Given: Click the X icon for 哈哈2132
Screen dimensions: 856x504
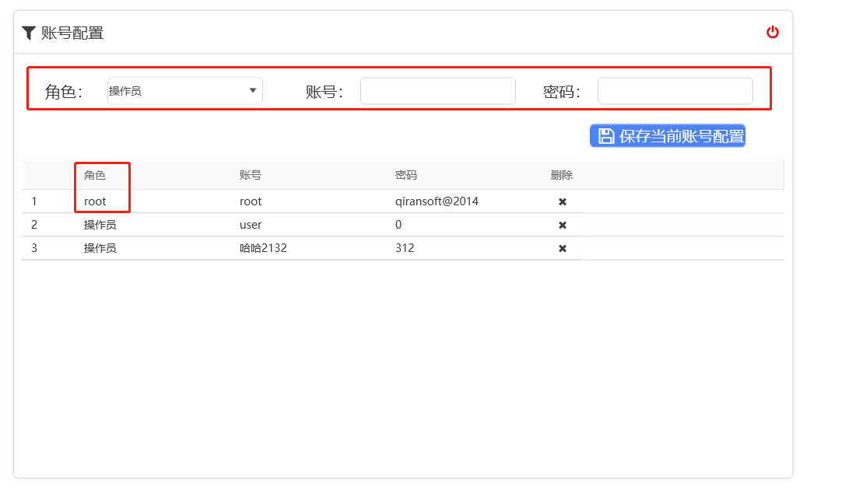Looking at the screenshot, I should pyautogui.click(x=562, y=248).
